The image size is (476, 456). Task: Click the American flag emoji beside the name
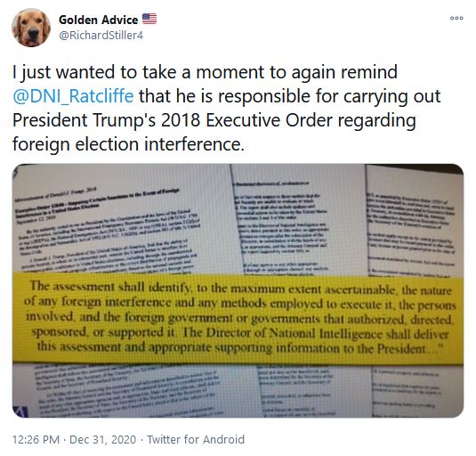tap(149, 19)
